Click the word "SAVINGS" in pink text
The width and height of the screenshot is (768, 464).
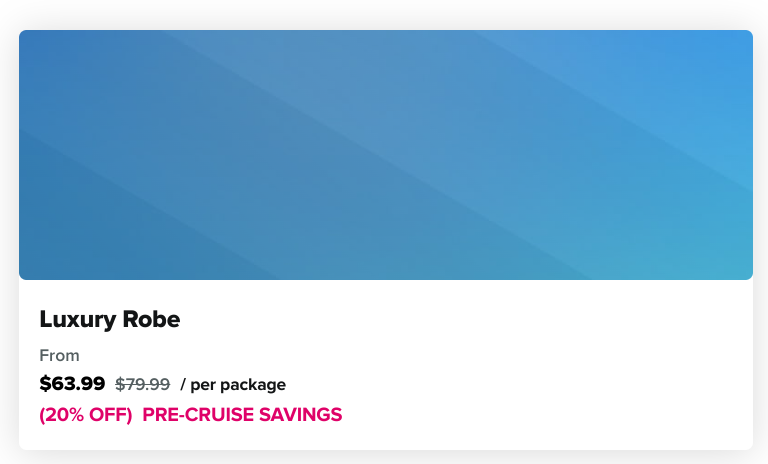pos(300,415)
